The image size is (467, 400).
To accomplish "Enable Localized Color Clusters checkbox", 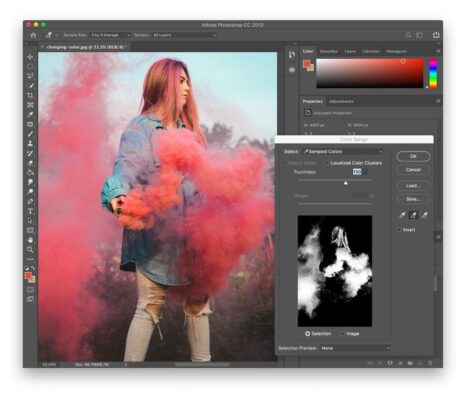I will (x=327, y=163).
